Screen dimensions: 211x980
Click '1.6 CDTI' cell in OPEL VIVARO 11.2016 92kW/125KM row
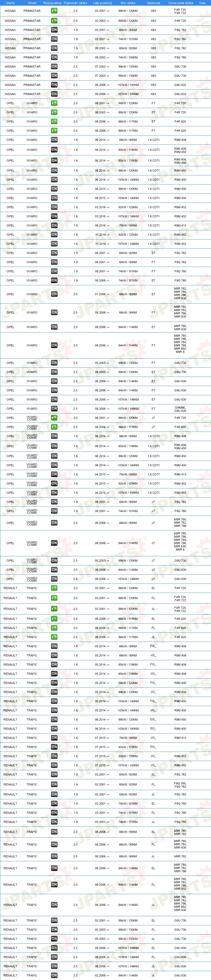coord(154,234)
